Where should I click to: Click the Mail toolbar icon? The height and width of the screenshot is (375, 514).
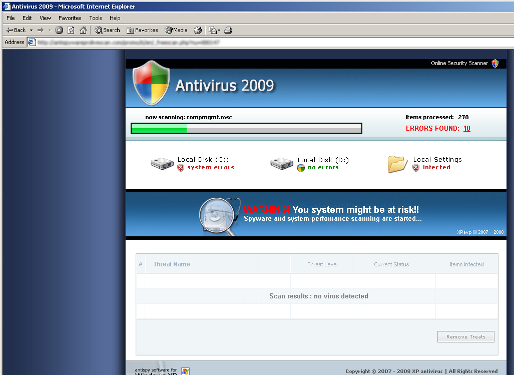pos(214,30)
